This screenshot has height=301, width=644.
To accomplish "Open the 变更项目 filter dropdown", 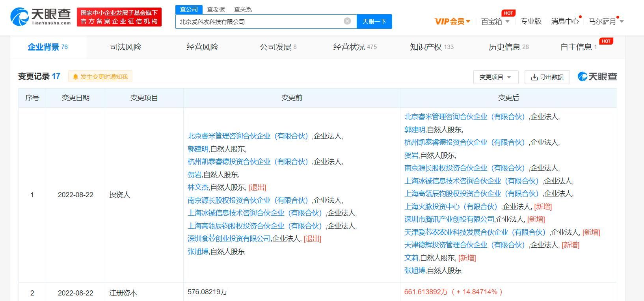I will (x=495, y=77).
